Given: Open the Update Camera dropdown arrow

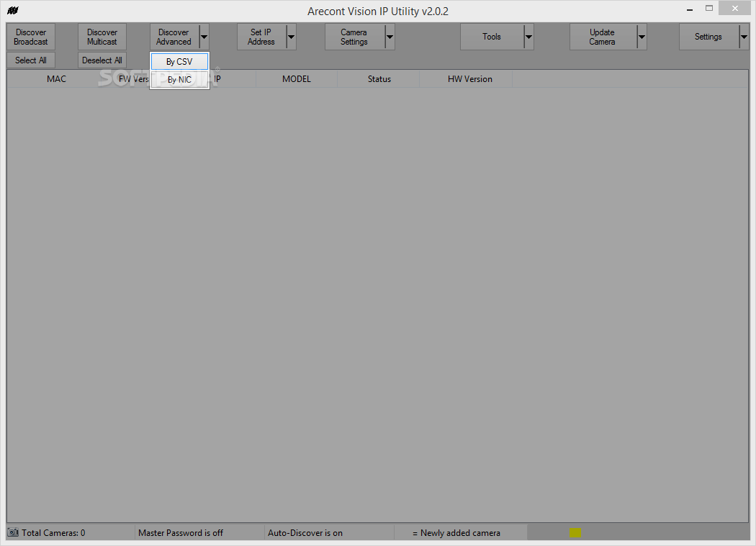Looking at the screenshot, I should click(642, 37).
